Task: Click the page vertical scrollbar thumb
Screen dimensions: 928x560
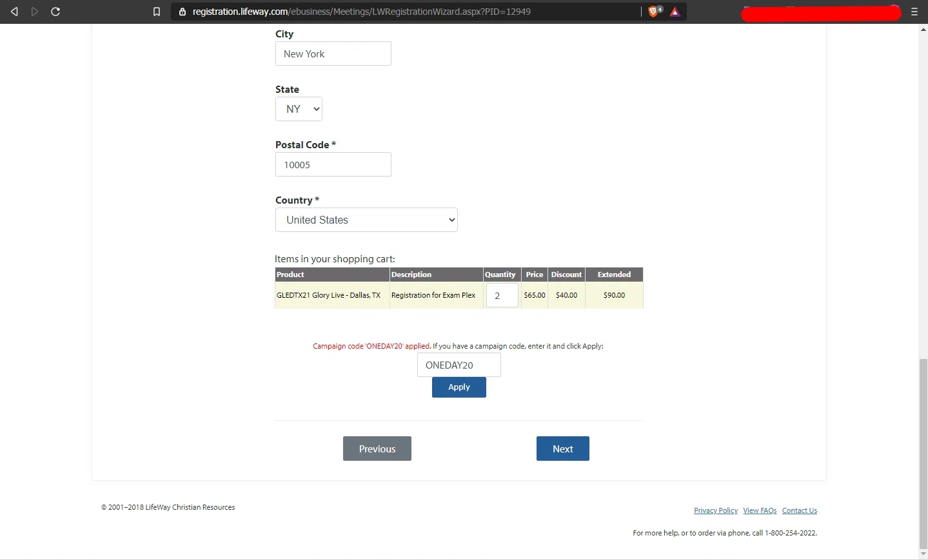Action: coord(923,452)
